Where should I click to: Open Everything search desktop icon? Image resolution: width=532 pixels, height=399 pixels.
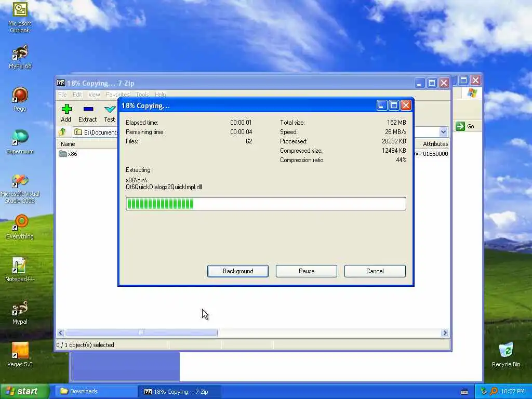20,227
